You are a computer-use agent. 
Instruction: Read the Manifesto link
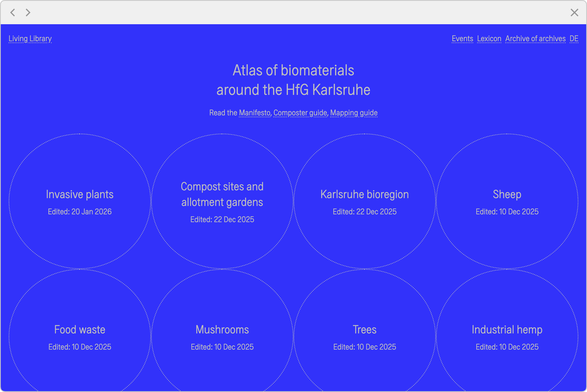254,113
